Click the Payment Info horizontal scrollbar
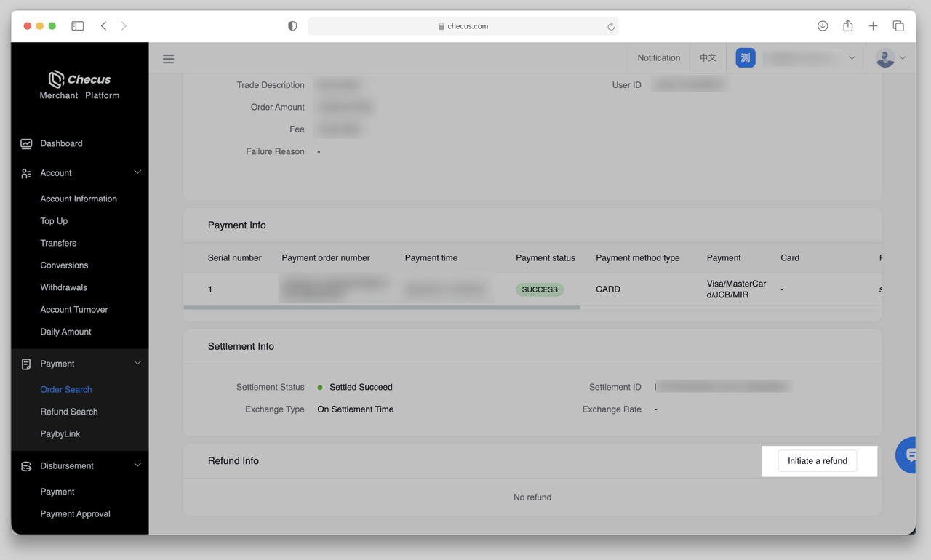The width and height of the screenshot is (931, 560). tap(382, 308)
